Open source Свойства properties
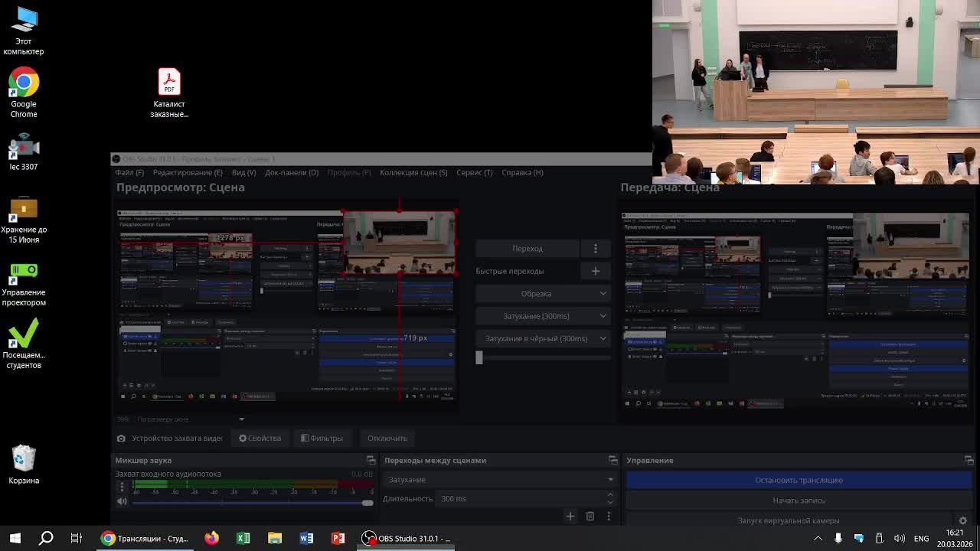Image resolution: width=980 pixels, height=551 pixels. pos(260,439)
